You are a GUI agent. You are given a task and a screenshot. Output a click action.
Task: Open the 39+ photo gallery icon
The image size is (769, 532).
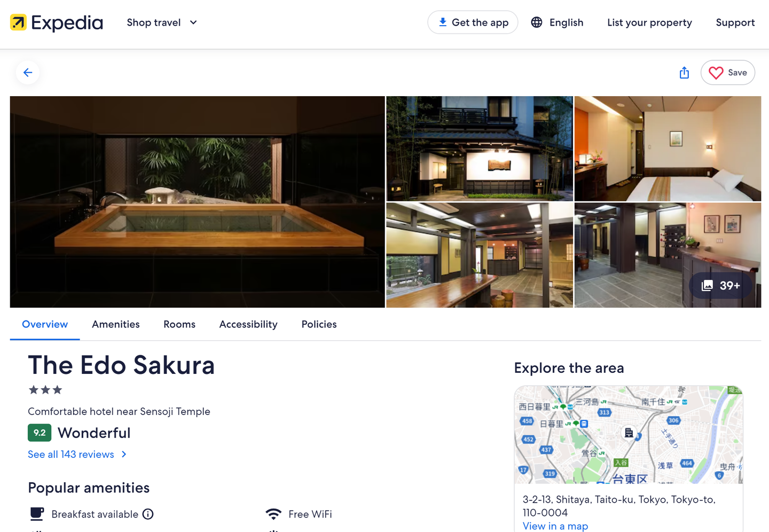click(707, 285)
